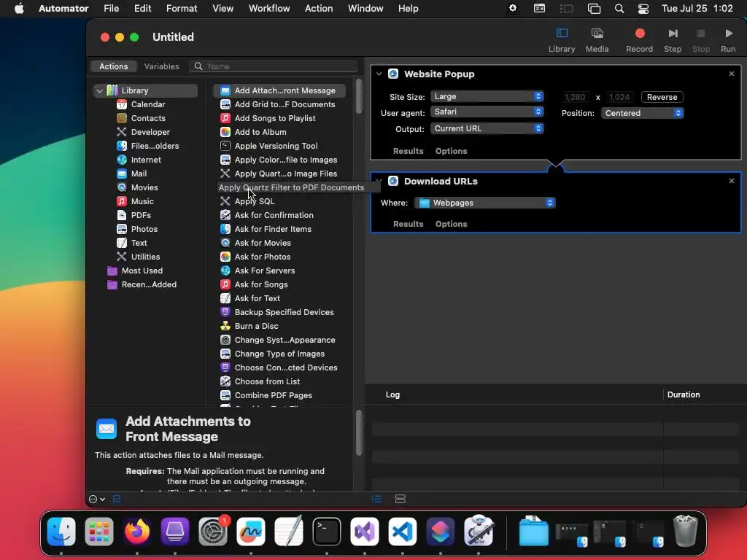Click the action Name search field
This screenshot has height=560, width=747.
click(273, 66)
